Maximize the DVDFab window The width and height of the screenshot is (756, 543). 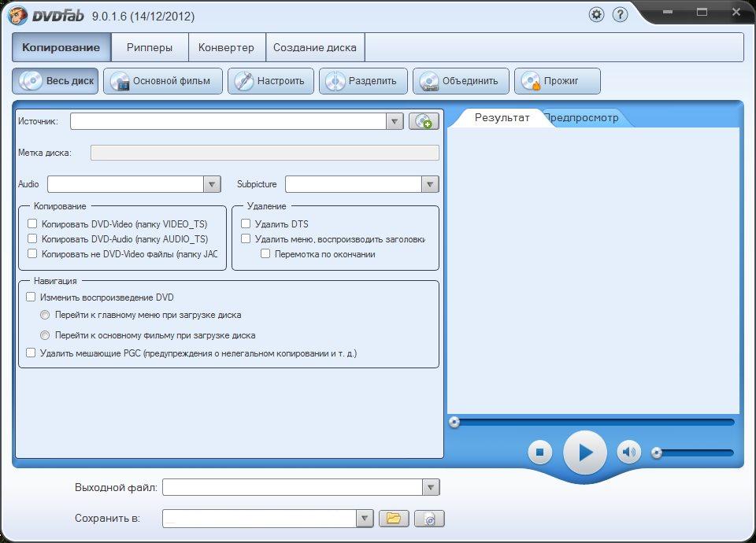(x=702, y=12)
